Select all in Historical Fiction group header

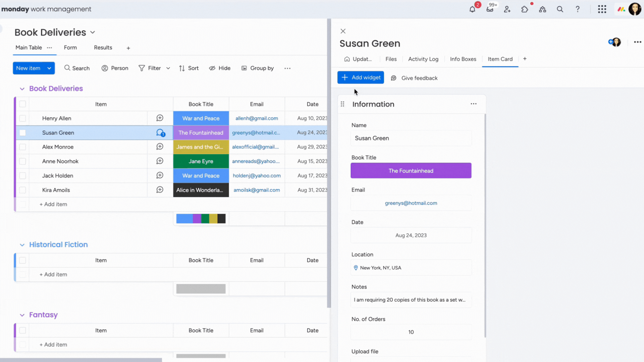click(22, 260)
